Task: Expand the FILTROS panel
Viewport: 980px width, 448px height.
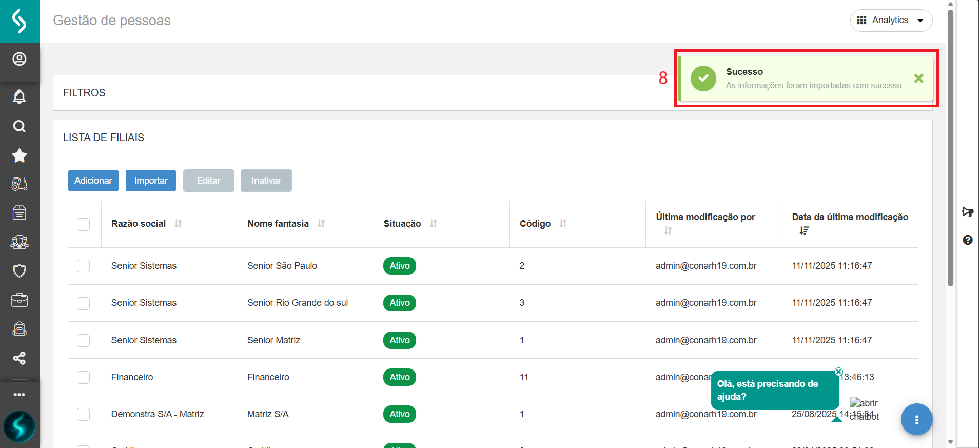Action: point(84,93)
